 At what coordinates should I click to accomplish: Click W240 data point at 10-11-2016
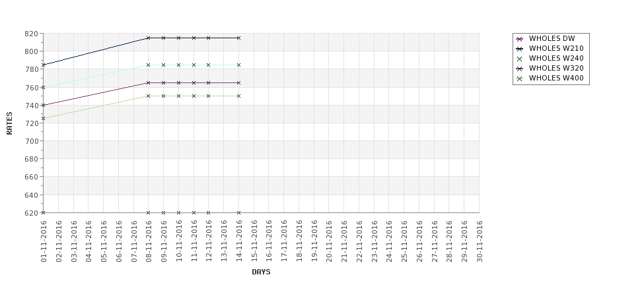tap(178, 65)
